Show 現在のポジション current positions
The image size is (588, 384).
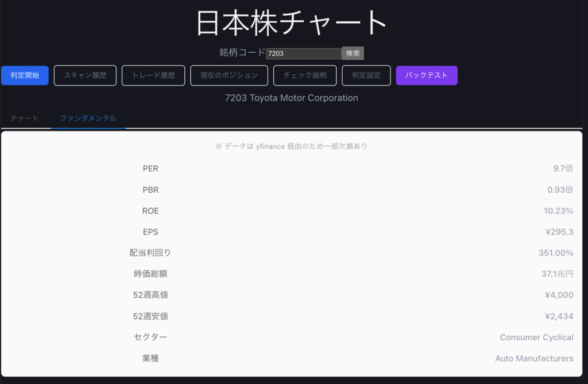pos(229,75)
